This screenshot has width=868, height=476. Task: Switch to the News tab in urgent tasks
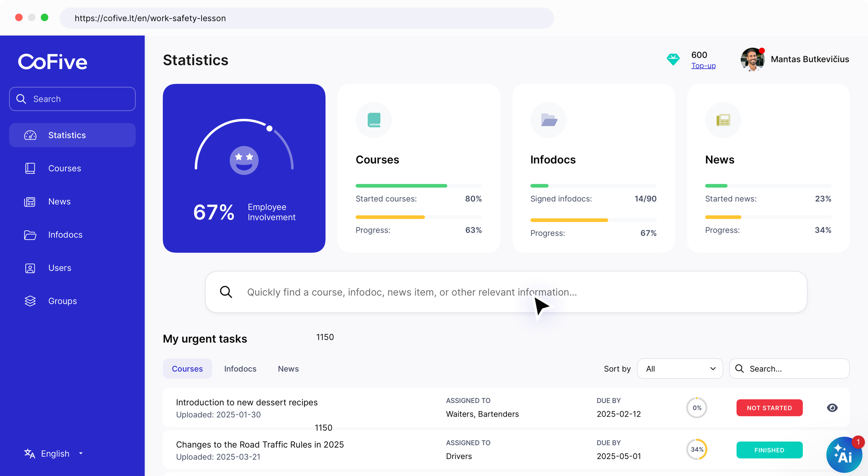288,369
